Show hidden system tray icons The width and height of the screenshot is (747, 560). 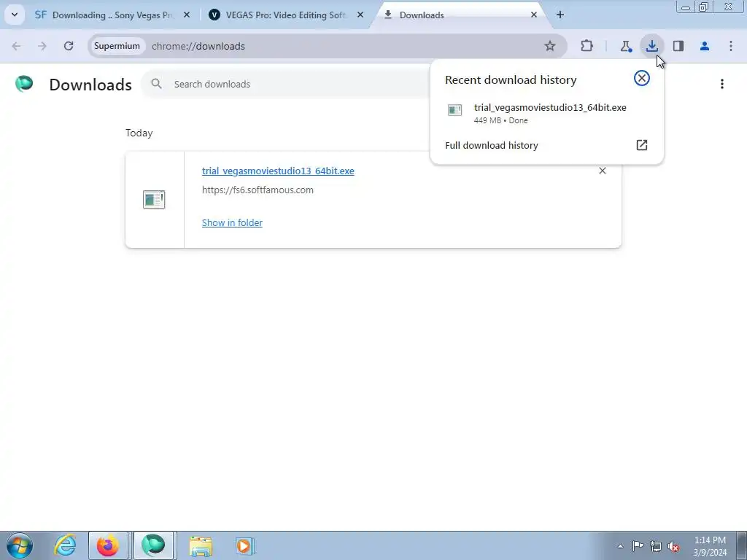coord(620,546)
